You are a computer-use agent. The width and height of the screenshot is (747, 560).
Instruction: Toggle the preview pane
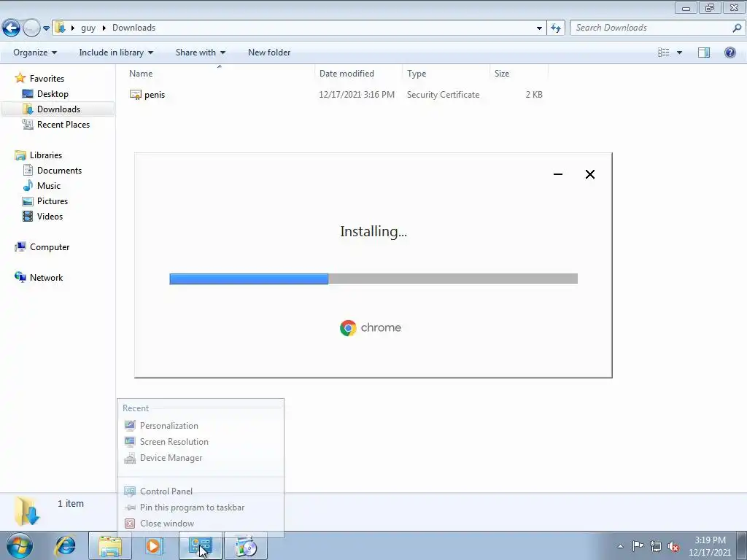pos(704,52)
